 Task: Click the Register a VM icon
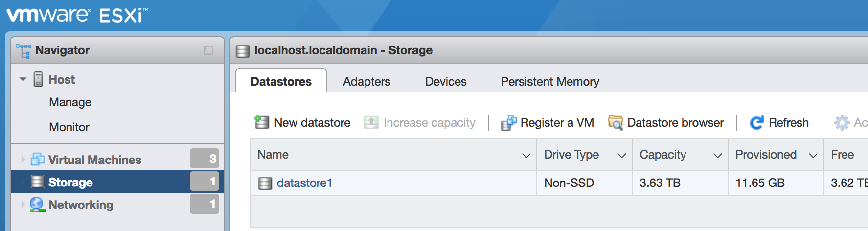(x=508, y=122)
